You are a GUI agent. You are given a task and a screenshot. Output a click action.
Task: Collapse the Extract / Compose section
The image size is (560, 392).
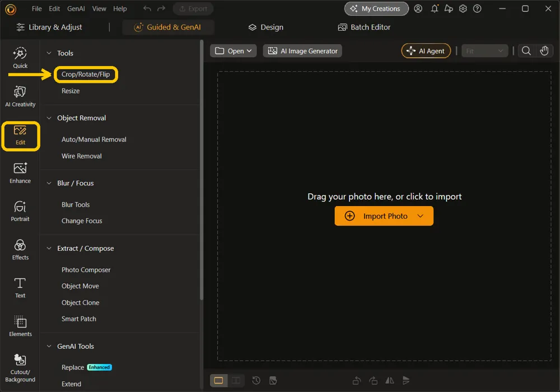(x=49, y=249)
